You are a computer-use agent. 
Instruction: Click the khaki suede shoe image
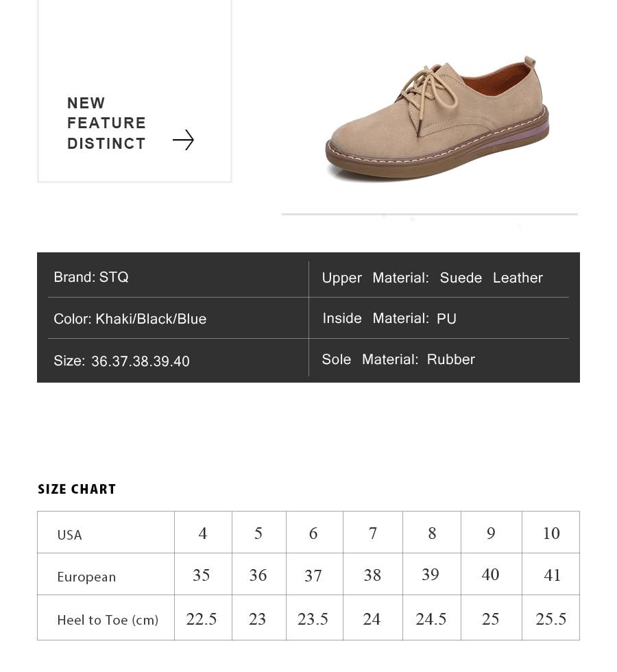437,119
